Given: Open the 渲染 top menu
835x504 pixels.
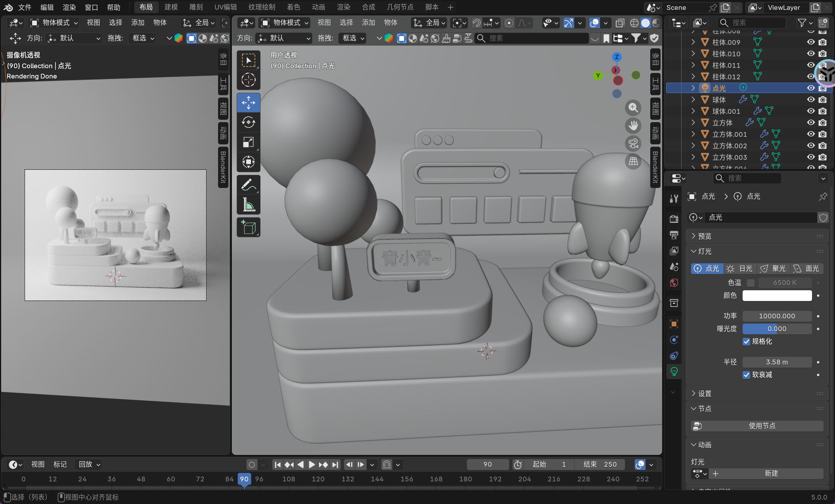Looking at the screenshot, I should (69, 7).
